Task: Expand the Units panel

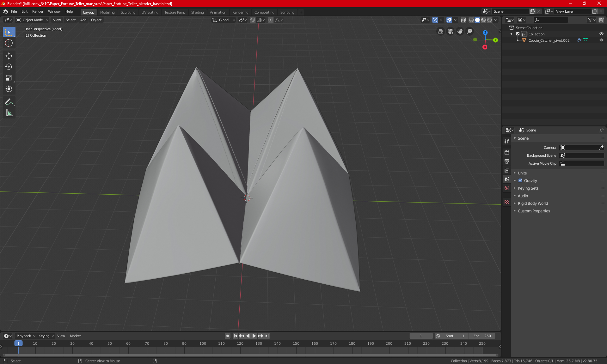Action: (x=522, y=173)
